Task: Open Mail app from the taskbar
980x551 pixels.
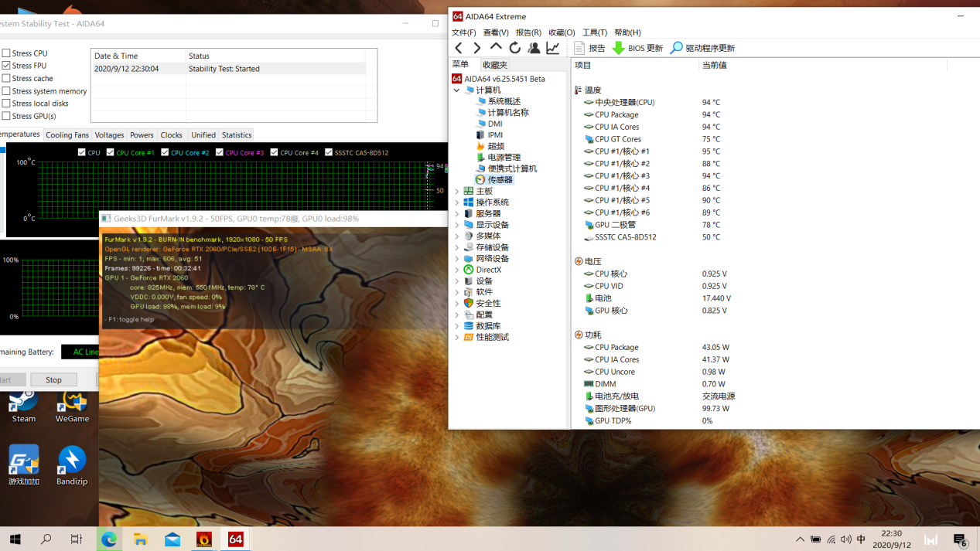Action: [x=172, y=539]
